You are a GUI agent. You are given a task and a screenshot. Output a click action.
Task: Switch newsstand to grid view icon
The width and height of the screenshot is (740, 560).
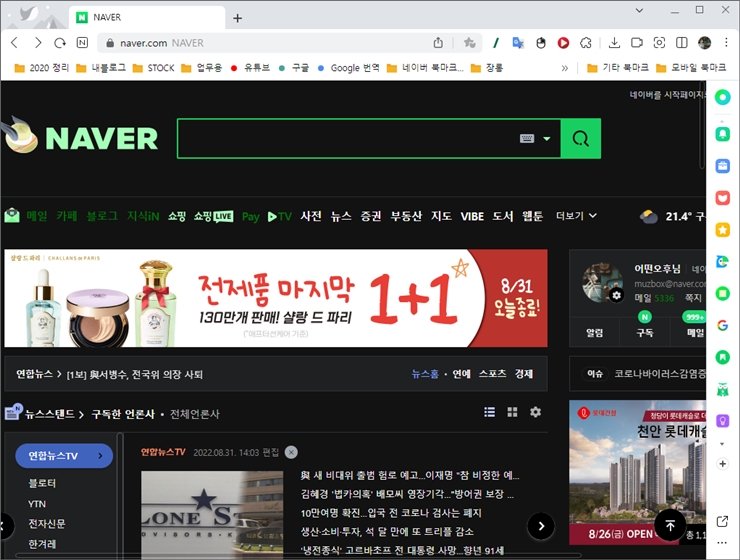pos(512,412)
